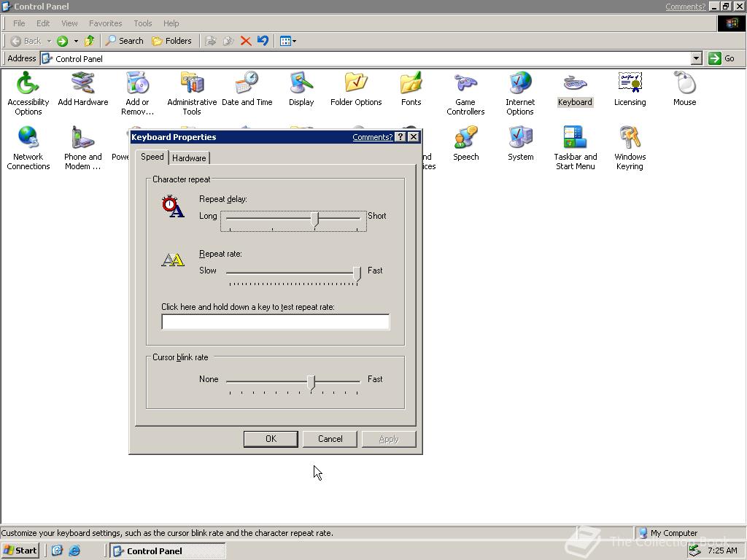
Task: Switch to the Hardware tab
Action: click(189, 158)
